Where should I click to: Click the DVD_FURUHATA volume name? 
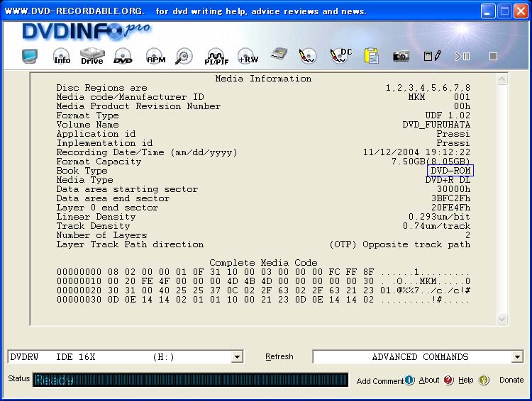[x=436, y=125]
